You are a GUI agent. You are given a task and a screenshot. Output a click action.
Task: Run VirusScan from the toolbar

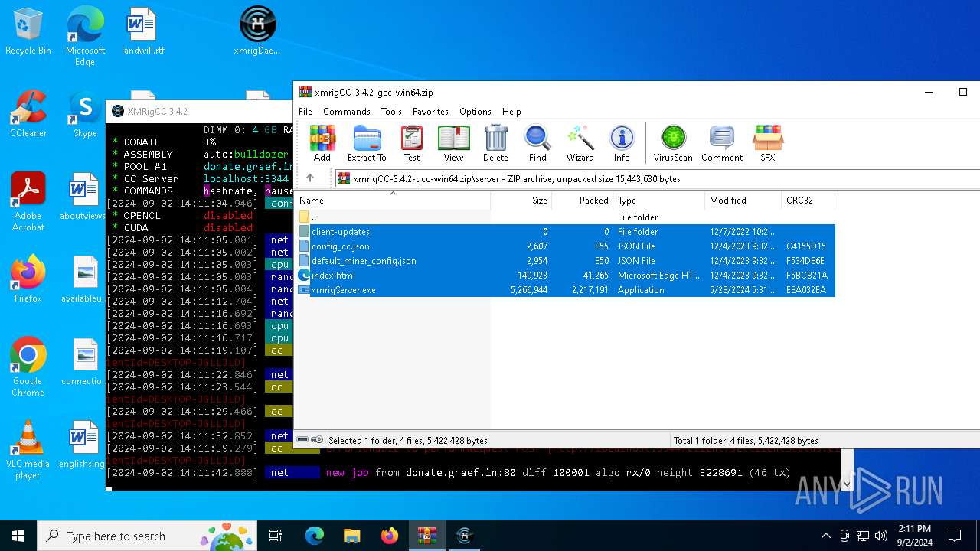coord(673,143)
